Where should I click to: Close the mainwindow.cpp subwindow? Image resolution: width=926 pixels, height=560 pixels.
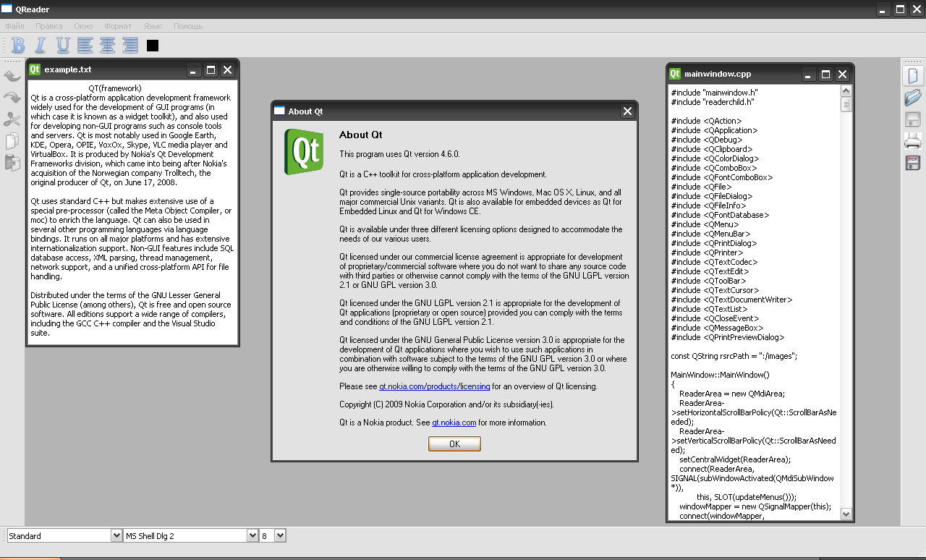tap(842, 75)
